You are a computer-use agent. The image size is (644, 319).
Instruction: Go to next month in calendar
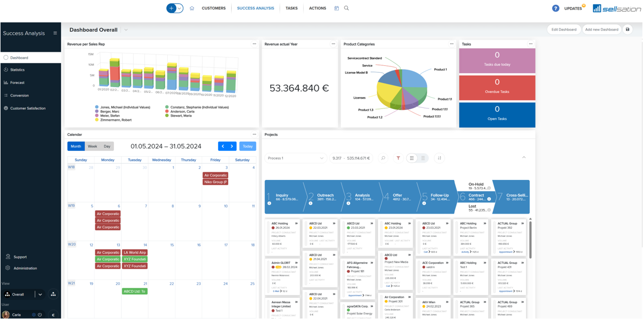coord(232,146)
